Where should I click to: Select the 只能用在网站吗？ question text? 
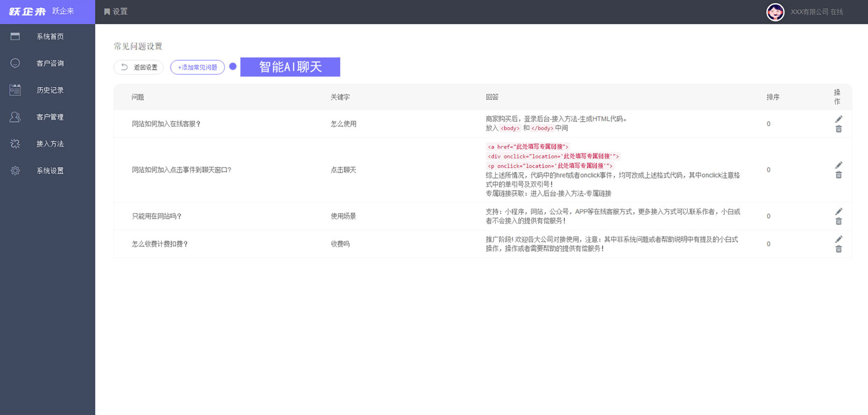pyautogui.click(x=157, y=216)
